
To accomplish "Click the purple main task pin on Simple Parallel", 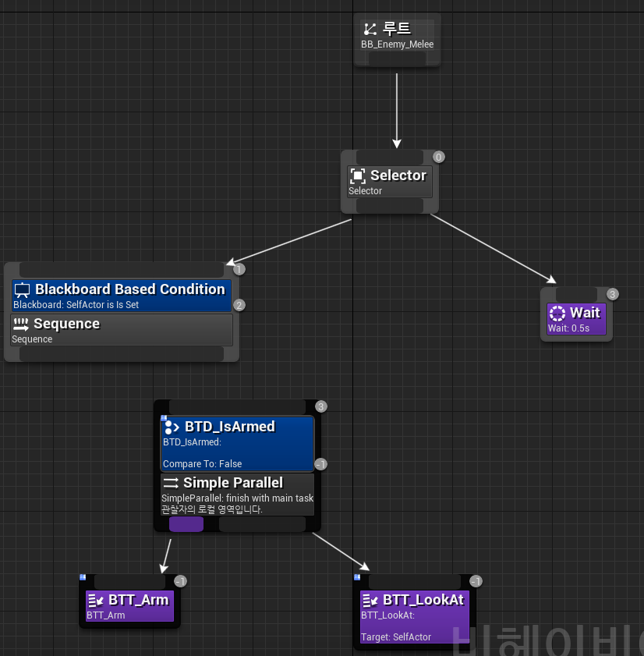I will tap(186, 524).
